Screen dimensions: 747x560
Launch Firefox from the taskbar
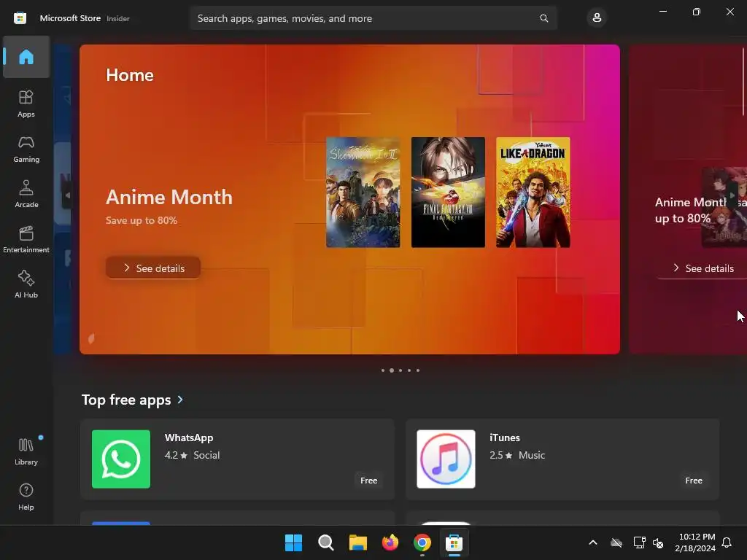click(x=390, y=542)
